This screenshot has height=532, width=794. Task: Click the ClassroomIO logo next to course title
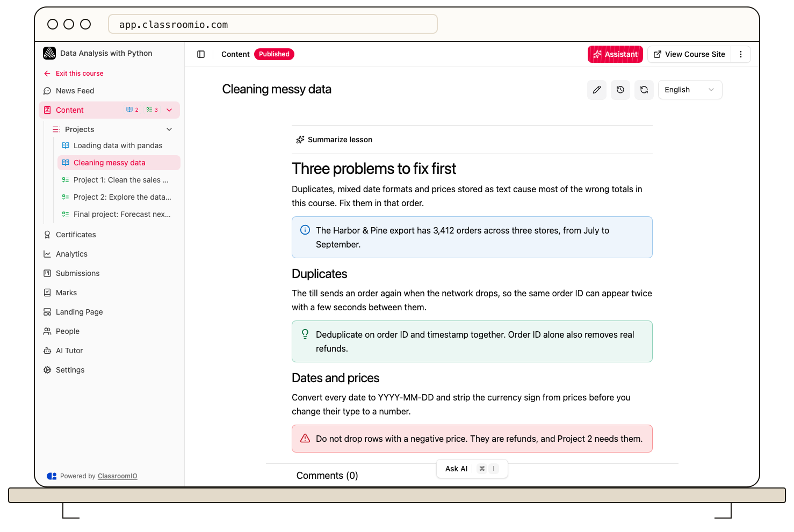(x=49, y=53)
